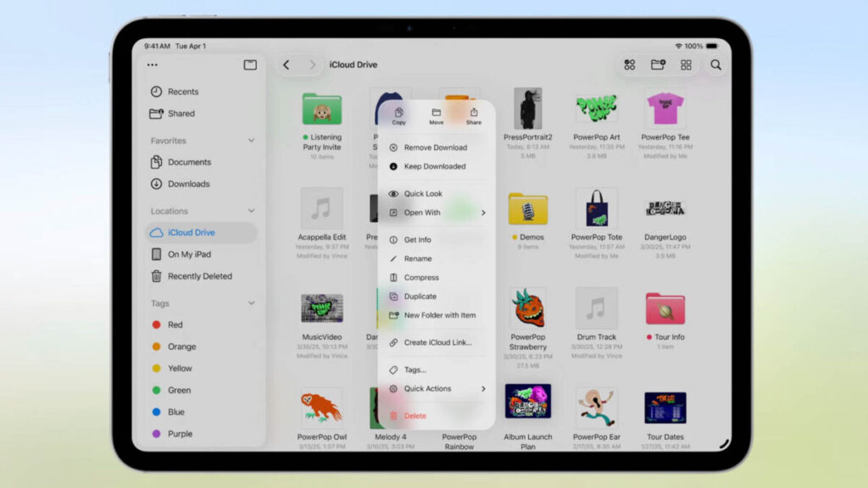This screenshot has height=488, width=868.
Task: Open the PowerPop Tote file
Action: 596,208
